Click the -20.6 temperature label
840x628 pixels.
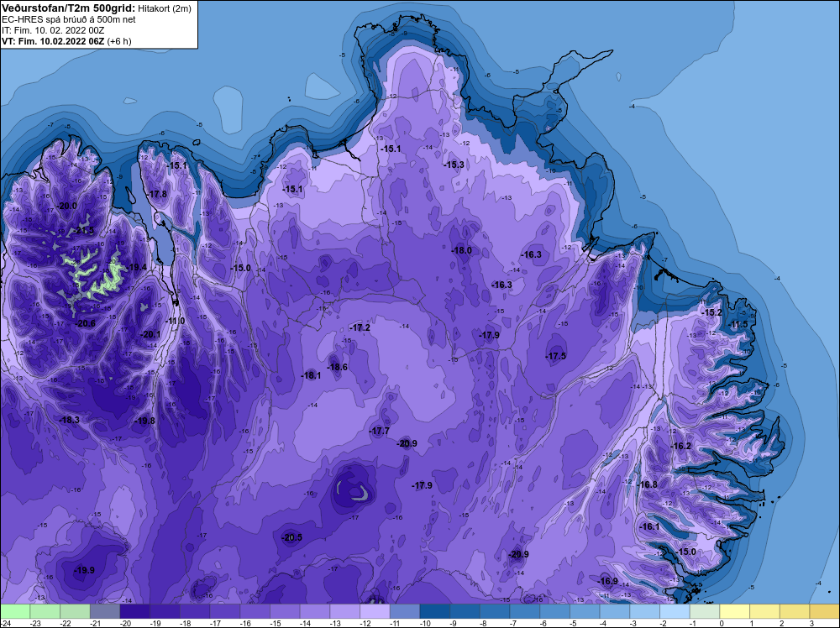point(86,323)
